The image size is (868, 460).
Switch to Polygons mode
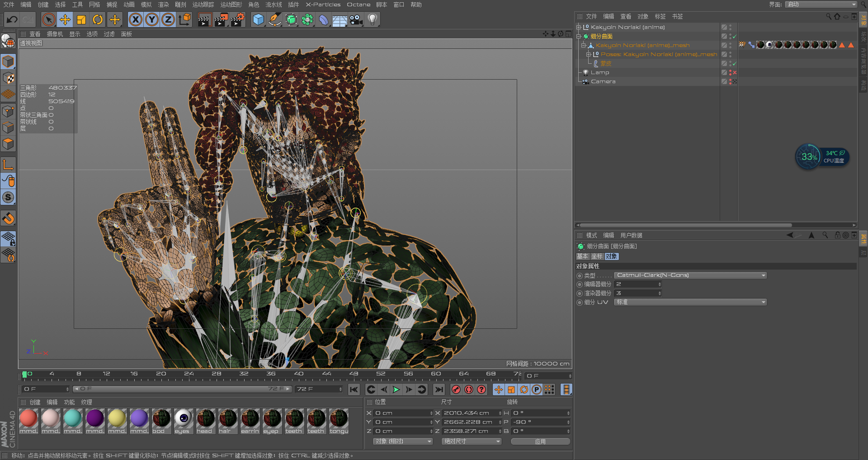pyautogui.click(x=8, y=144)
